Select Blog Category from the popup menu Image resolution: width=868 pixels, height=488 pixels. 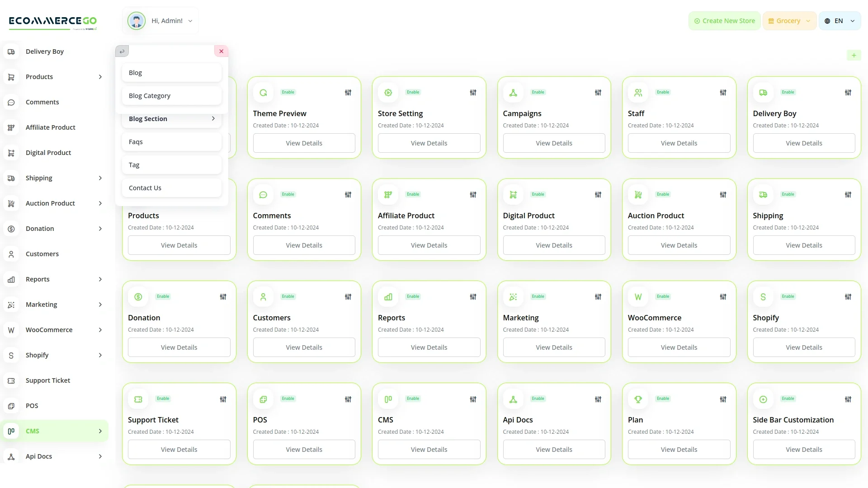point(172,96)
